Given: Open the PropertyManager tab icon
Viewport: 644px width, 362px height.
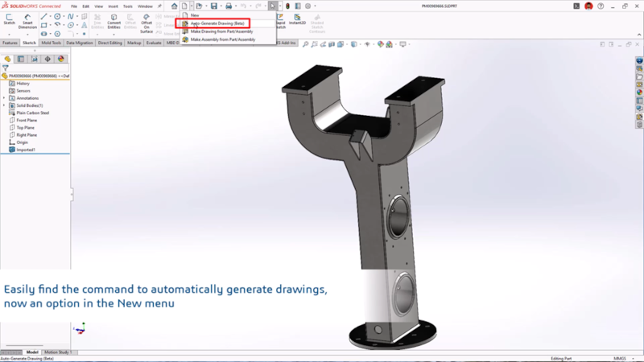Looking at the screenshot, I should point(21,59).
